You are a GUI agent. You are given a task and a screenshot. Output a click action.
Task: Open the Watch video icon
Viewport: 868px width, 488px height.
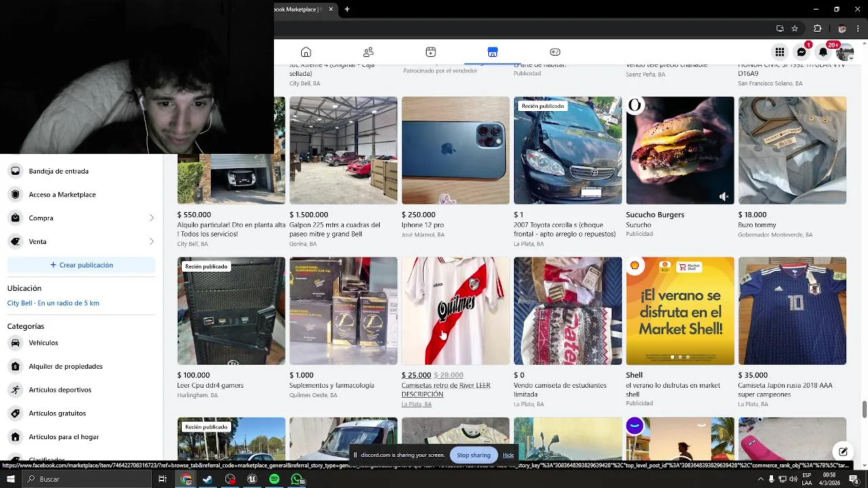click(431, 52)
